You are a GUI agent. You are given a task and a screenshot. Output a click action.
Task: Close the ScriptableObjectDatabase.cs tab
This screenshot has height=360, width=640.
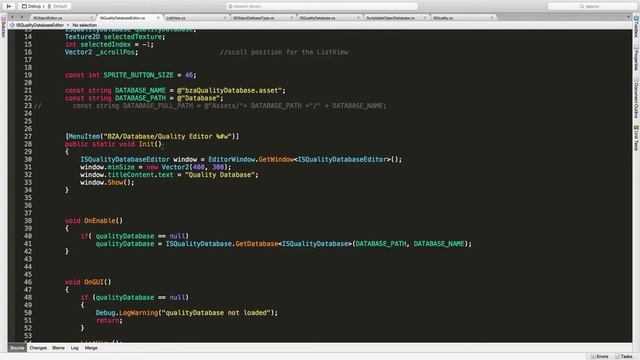(x=425, y=18)
